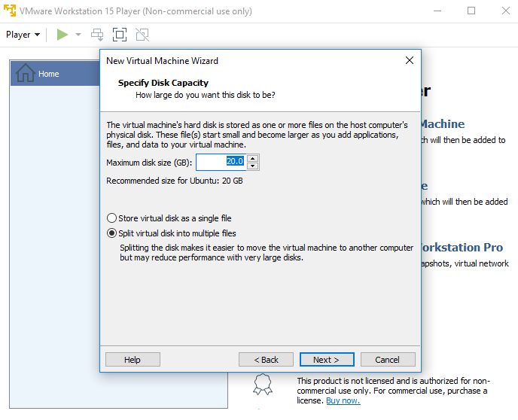This screenshot has width=518, height=420.
Task: Click the Maximum disk size input field
Action: (221, 162)
